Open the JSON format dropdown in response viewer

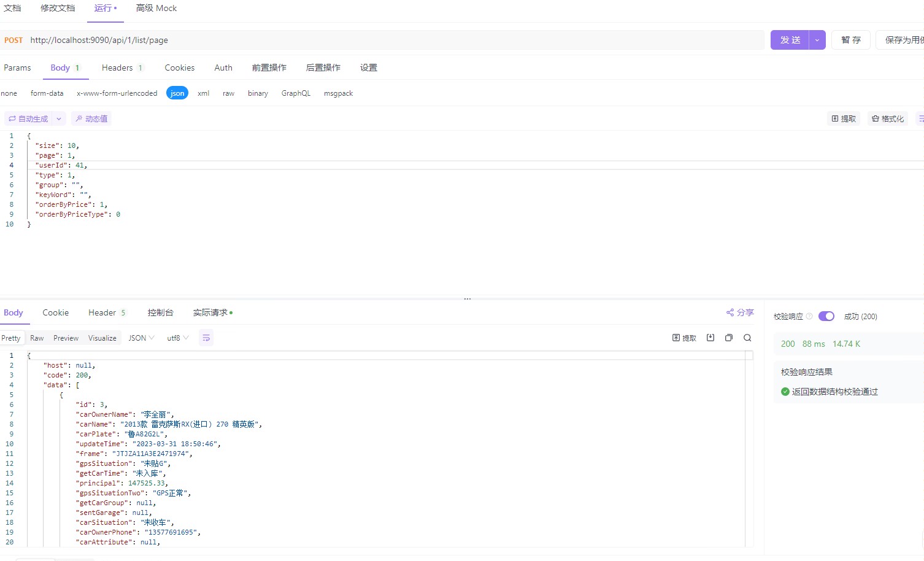point(141,338)
